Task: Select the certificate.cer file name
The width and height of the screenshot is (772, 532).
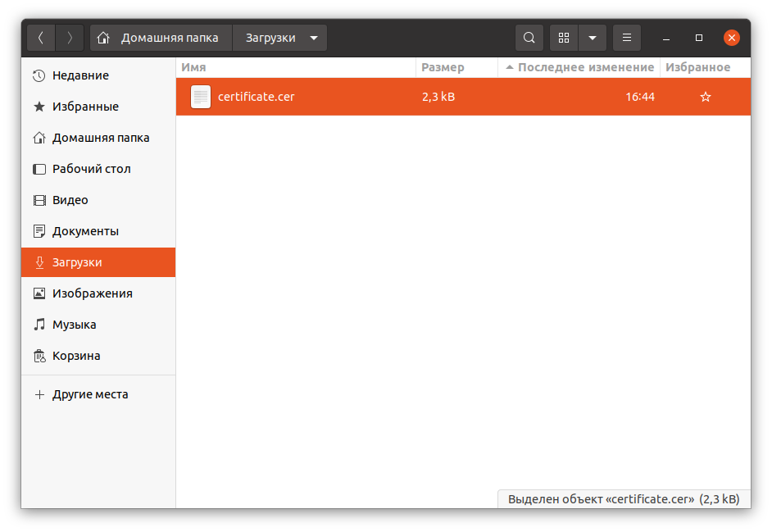Action: [x=256, y=97]
